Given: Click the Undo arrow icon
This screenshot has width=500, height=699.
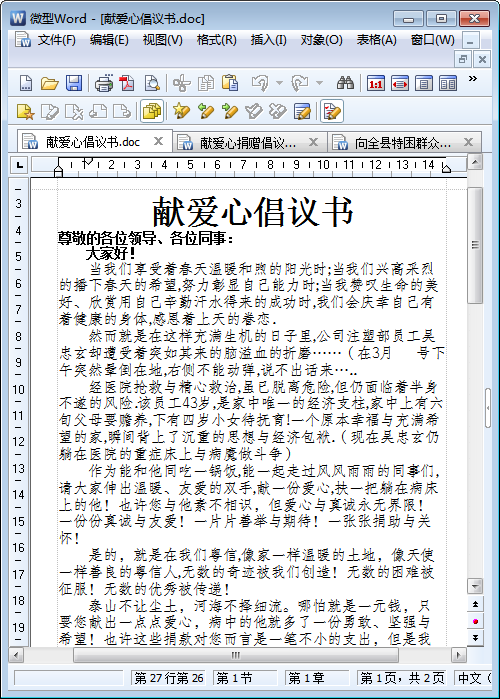Looking at the screenshot, I should pos(260,83).
